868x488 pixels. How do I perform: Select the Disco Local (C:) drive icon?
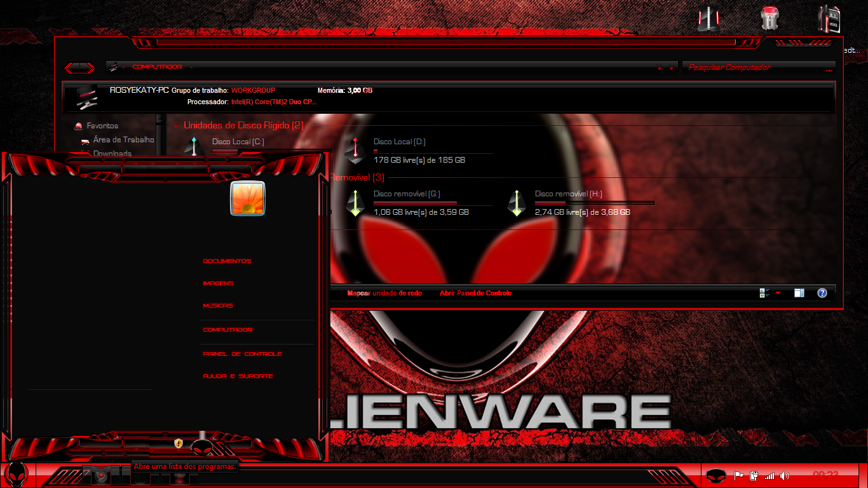(194, 147)
